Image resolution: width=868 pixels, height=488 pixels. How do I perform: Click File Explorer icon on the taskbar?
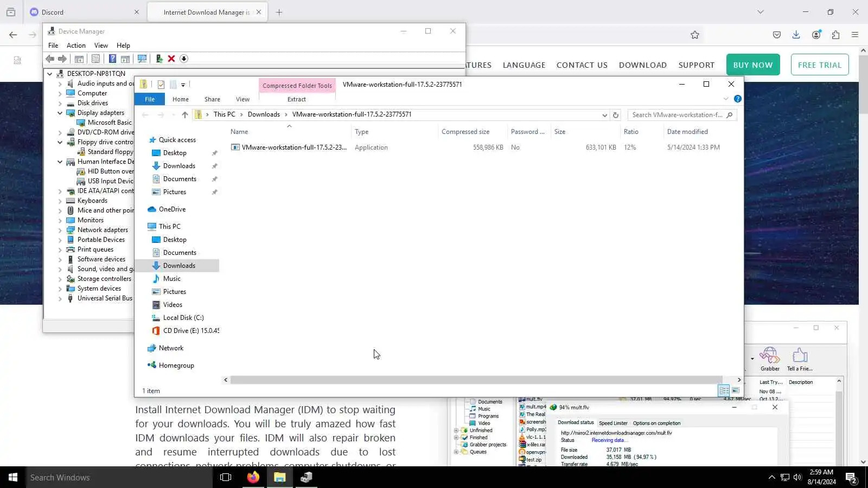(x=280, y=477)
